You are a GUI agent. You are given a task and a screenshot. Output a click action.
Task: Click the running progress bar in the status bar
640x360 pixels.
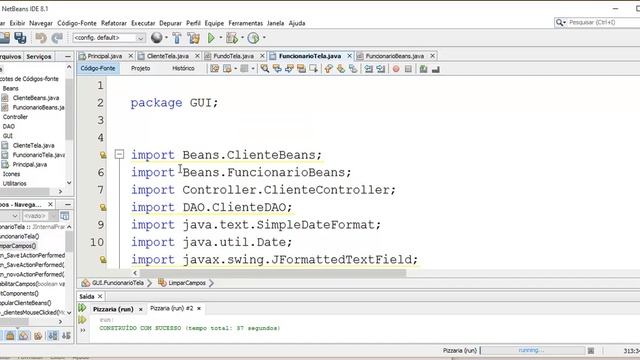pyautogui.click(x=532, y=350)
